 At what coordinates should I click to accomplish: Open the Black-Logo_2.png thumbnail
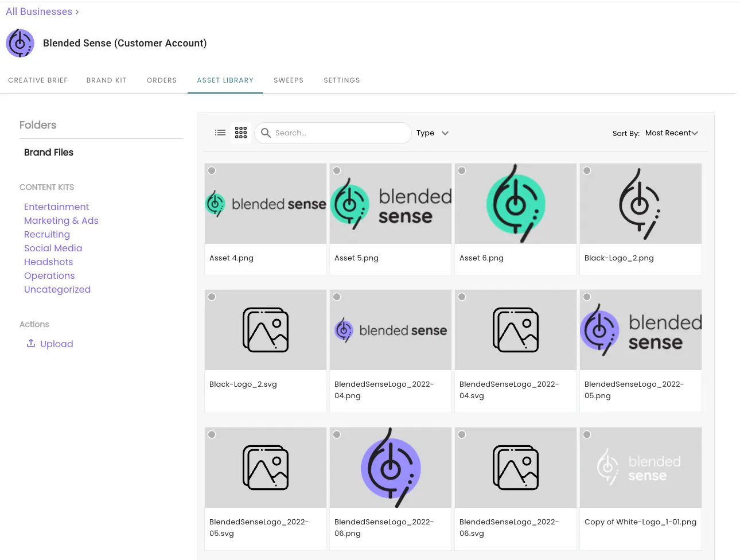click(641, 204)
